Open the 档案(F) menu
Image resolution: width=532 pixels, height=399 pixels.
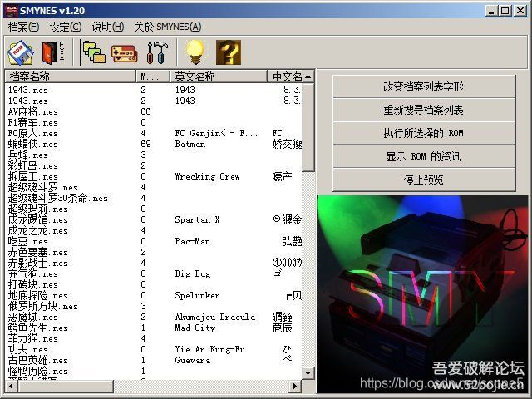click(x=23, y=27)
